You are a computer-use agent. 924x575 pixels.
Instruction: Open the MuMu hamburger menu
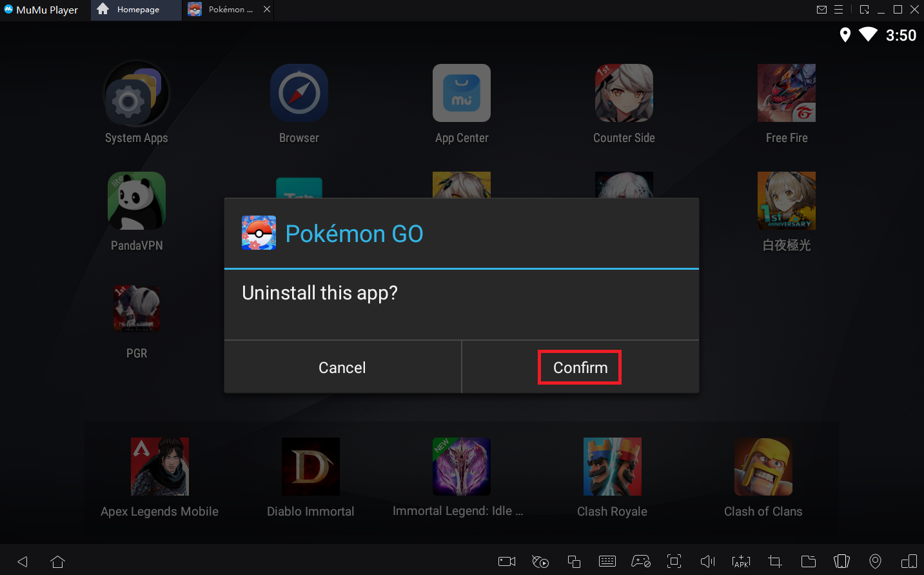pos(839,10)
